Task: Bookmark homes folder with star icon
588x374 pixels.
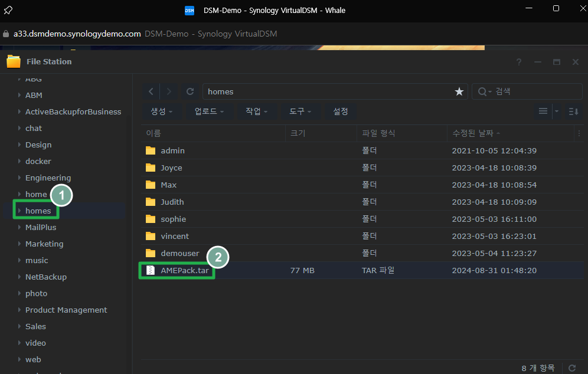Action: (459, 91)
